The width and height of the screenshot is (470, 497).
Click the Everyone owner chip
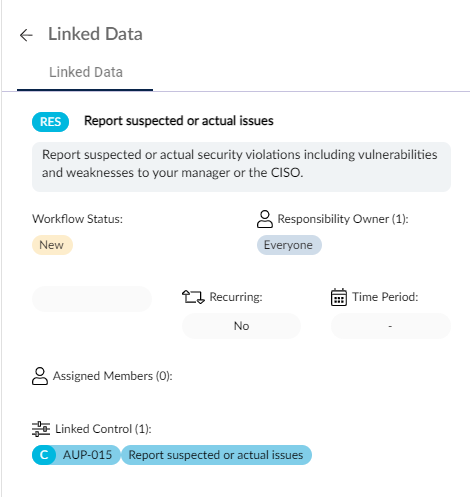[x=289, y=245]
